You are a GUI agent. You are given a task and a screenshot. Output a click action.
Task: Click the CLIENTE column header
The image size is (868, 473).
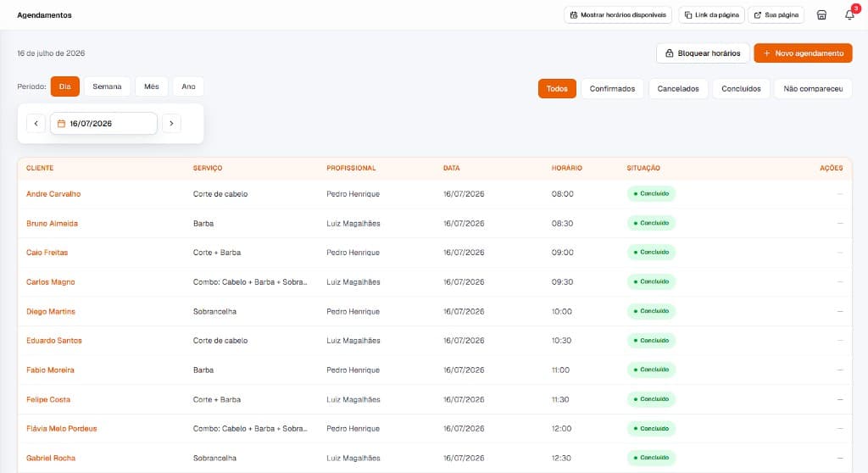40,168
